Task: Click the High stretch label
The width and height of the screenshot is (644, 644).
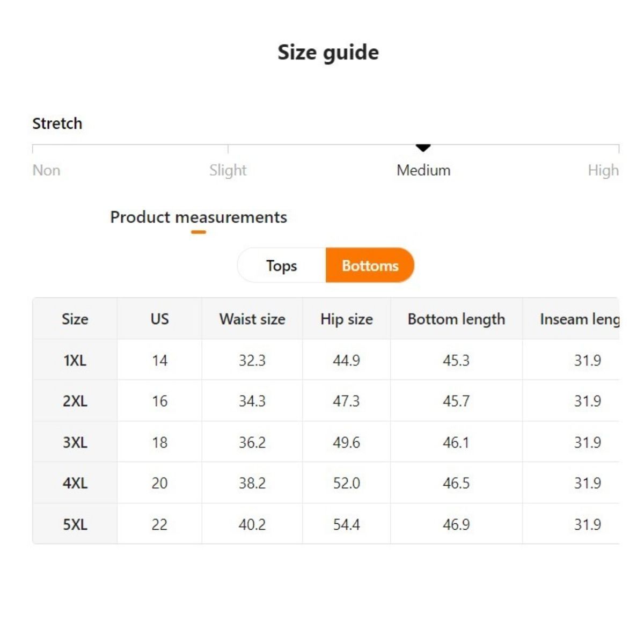Action: [603, 171]
